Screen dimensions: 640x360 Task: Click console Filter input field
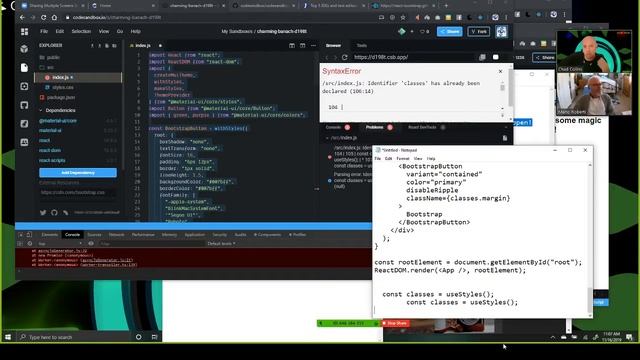pyautogui.click(x=151, y=244)
